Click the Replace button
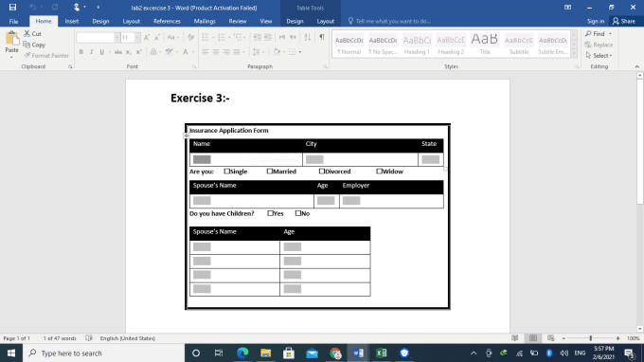This screenshot has width=644, height=362. [599, 45]
